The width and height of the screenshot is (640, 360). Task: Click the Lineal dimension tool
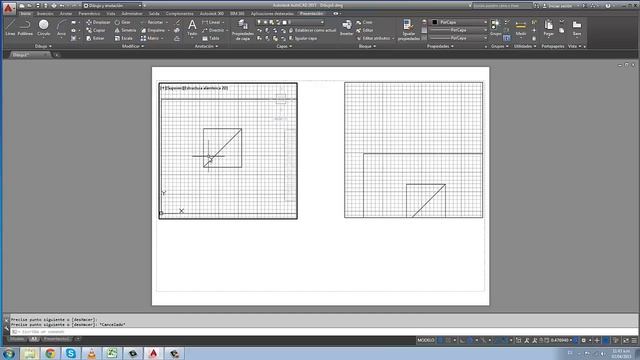(211, 22)
